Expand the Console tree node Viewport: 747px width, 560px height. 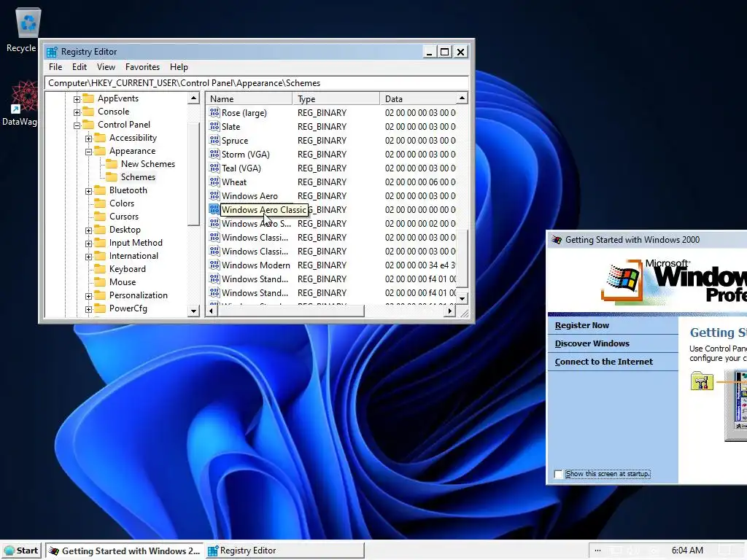tap(77, 112)
